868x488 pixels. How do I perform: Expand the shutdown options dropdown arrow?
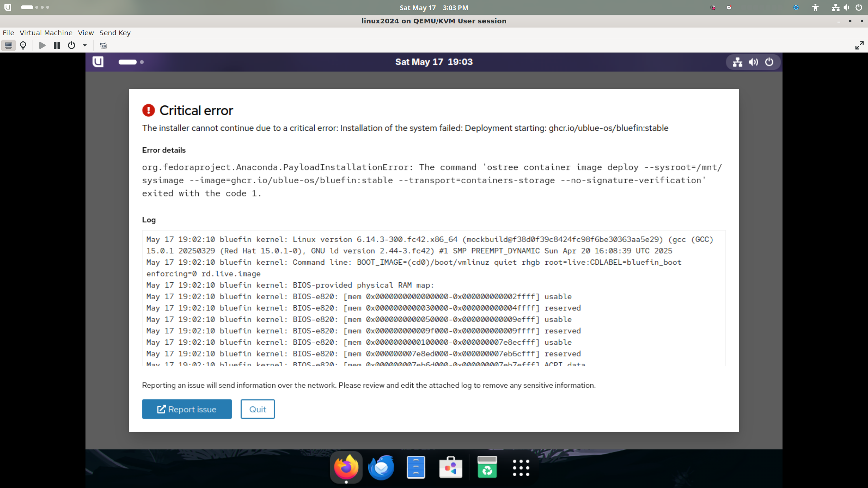click(x=85, y=45)
